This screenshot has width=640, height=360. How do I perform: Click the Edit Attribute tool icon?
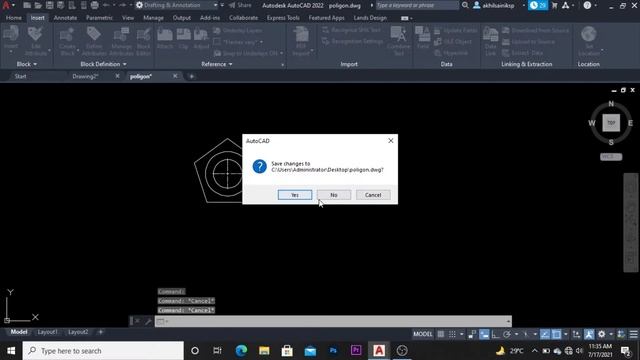(36, 34)
